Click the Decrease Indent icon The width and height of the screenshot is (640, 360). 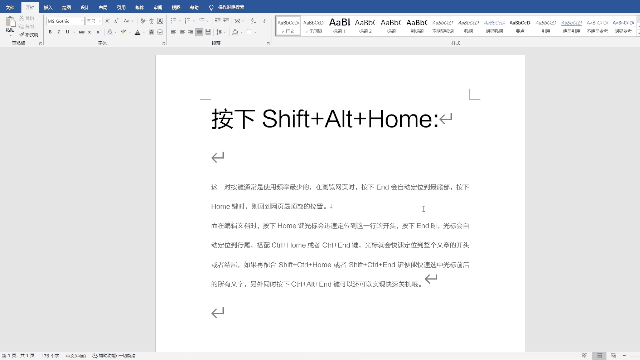pyautogui.click(x=218, y=20)
